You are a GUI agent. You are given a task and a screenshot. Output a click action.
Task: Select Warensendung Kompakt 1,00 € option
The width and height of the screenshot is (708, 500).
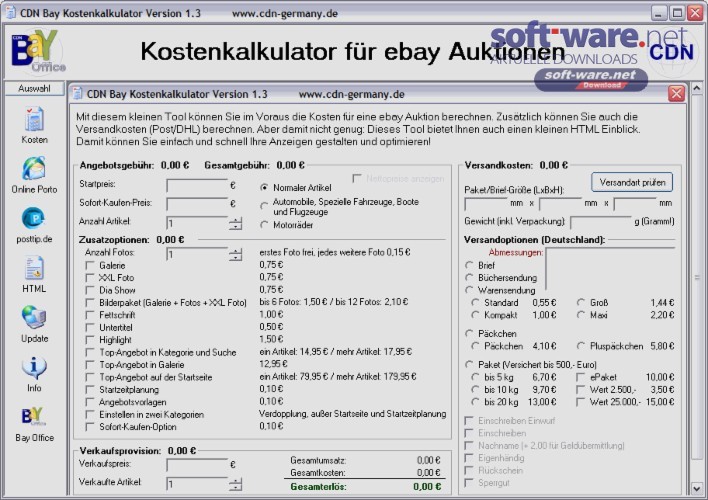pos(475,315)
